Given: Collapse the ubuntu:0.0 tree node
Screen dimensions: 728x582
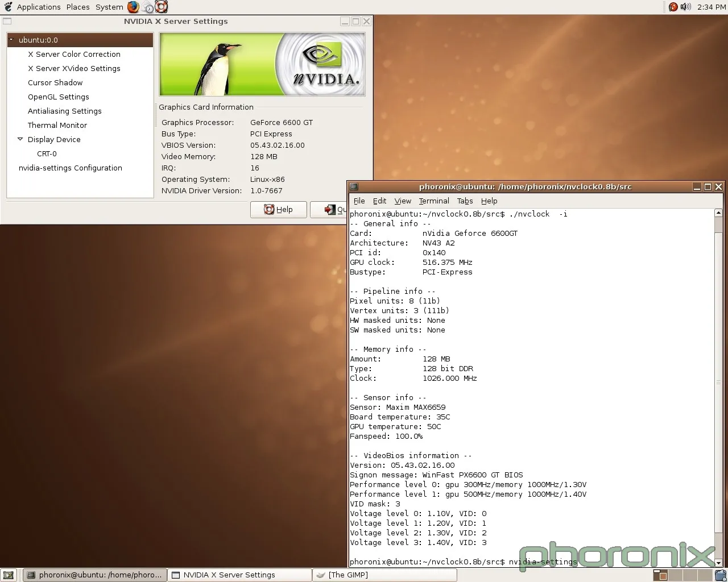Looking at the screenshot, I should point(11,40).
